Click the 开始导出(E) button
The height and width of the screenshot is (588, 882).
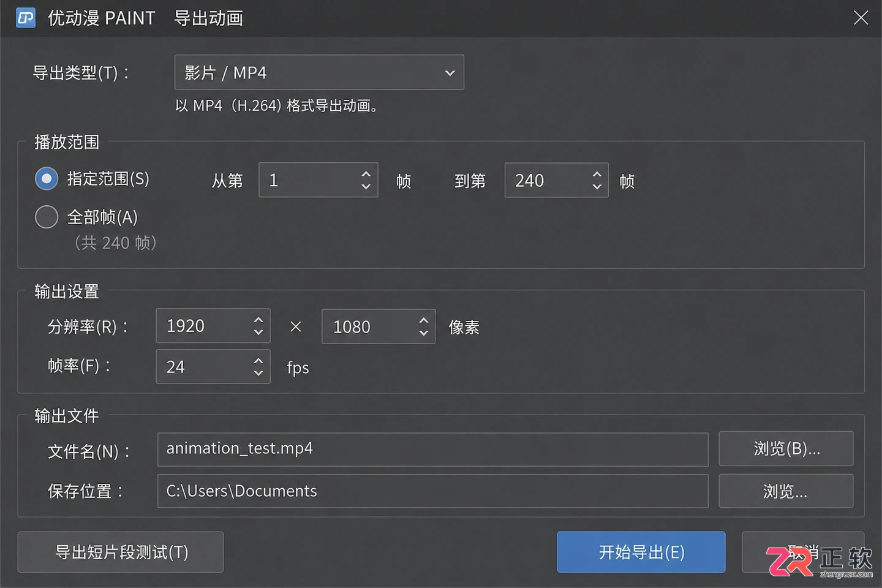pyautogui.click(x=641, y=552)
